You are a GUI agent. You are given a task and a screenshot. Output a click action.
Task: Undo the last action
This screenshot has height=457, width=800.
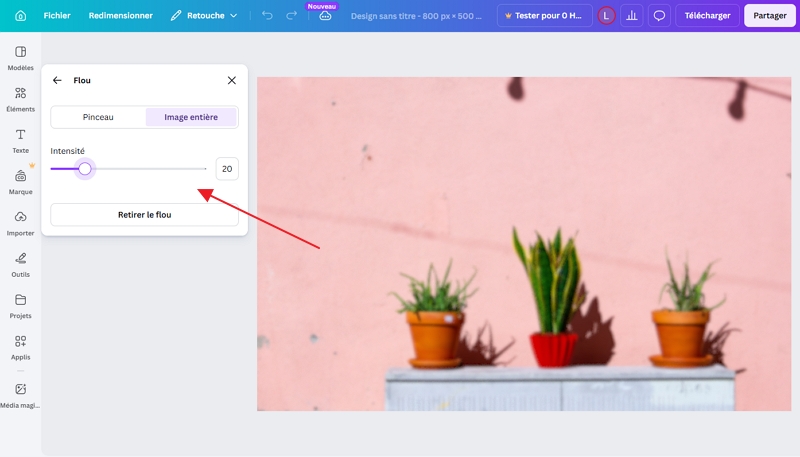267,16
